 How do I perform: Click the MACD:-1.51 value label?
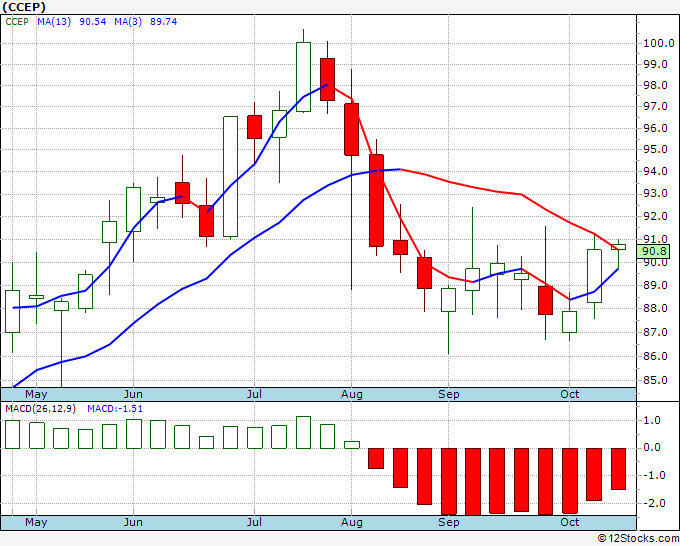(x=115, y=409)
